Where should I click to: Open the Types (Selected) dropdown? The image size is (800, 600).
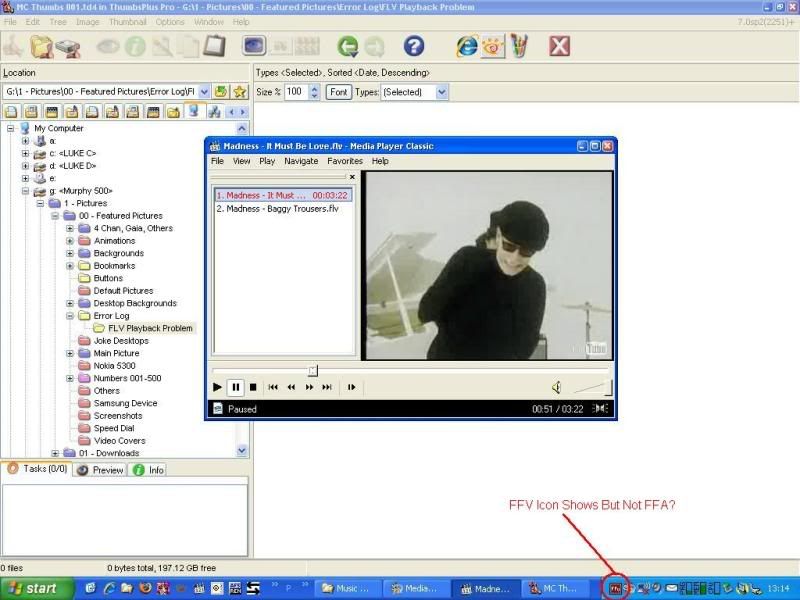(x=442, y=92)
